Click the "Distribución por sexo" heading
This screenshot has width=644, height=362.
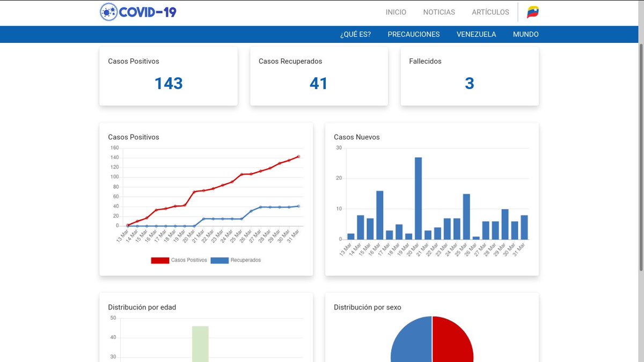pyautogui.click(x=368, y=307)
